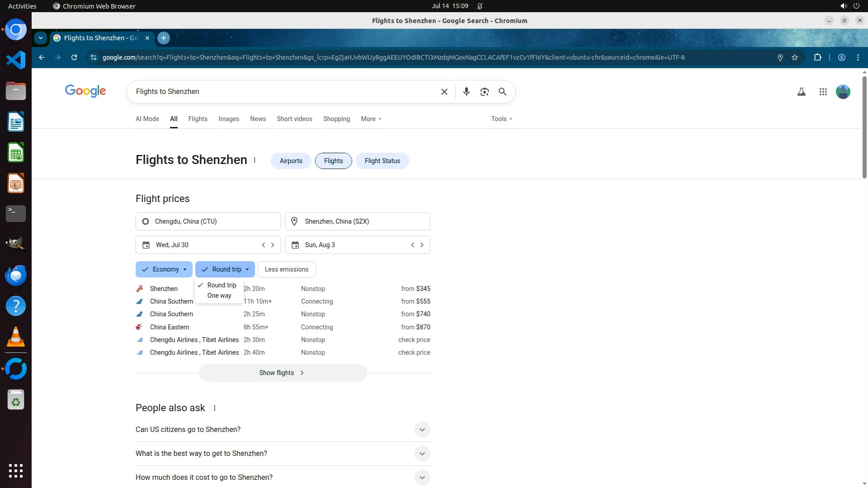Open Google Lens image search

(484, 92)
